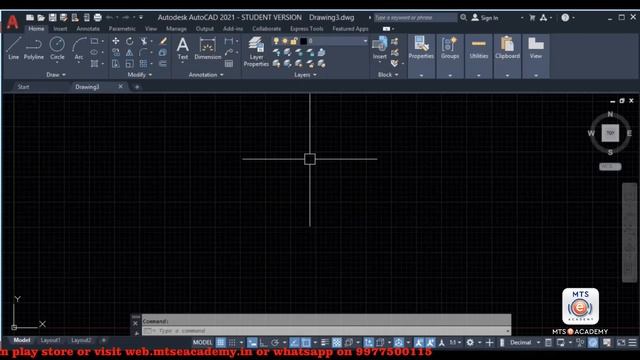Click the Plot printer icon

point(98,18)
